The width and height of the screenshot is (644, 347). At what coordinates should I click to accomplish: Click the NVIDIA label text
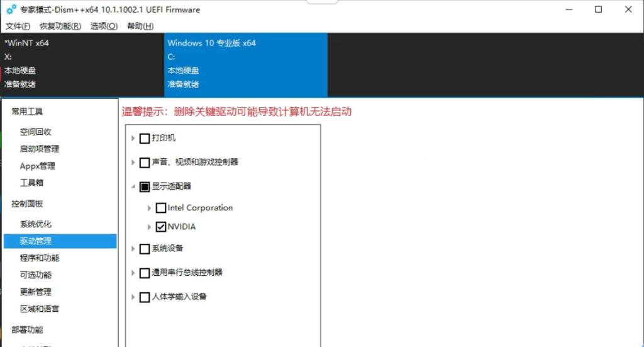[x=182, y=227]
